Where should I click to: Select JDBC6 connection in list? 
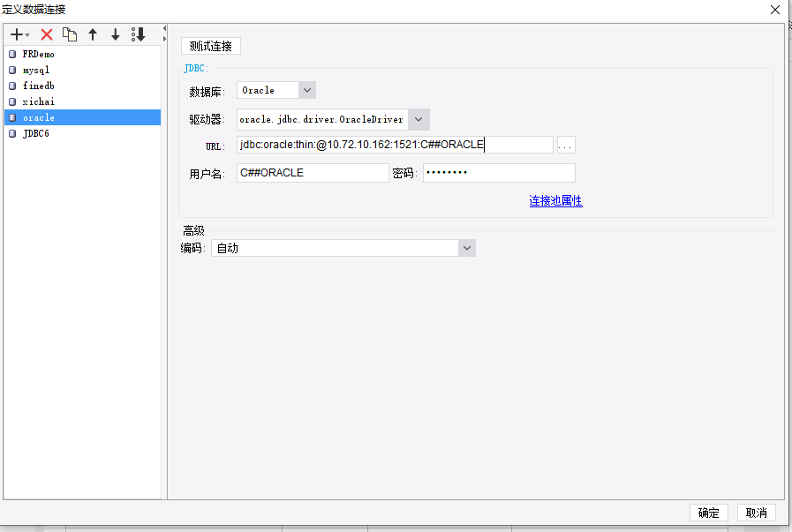point(83,133)
